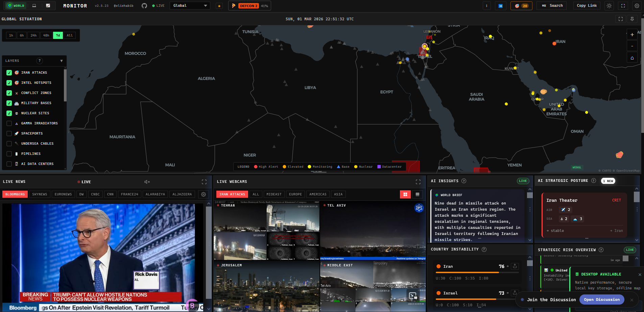Switch webcams to single view
Viewport: 644px width, 312px height.
tap(418, 194)
